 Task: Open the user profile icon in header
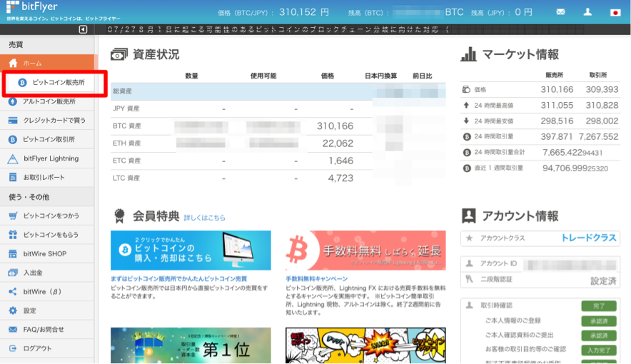coord(587,12)
